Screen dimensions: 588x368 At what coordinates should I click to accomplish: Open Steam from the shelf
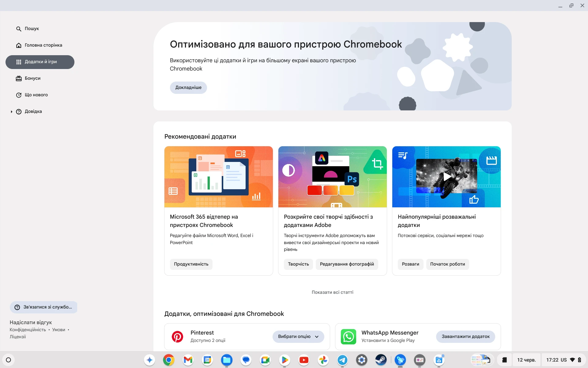[x=381, y=360]
